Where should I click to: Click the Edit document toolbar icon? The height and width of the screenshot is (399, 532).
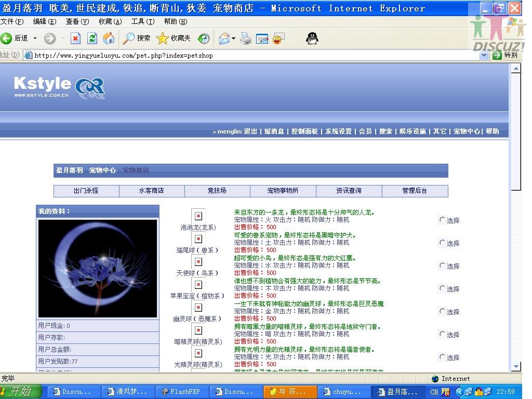coord(262,38)
